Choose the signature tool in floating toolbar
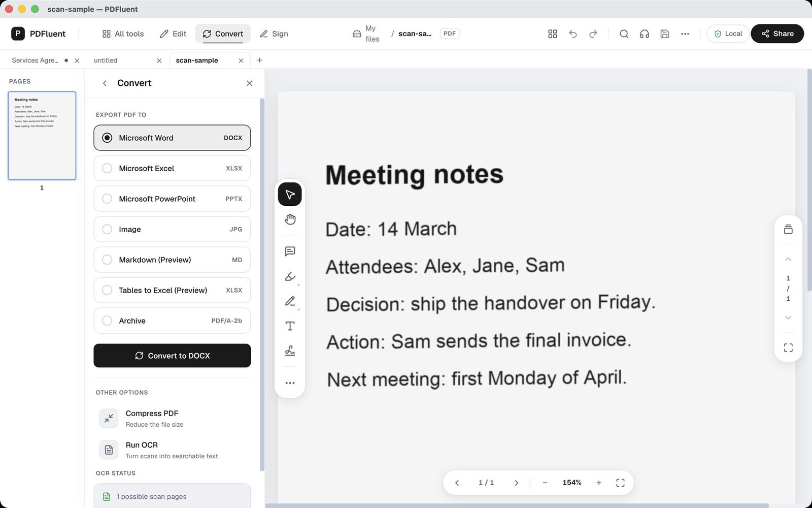Screen dimensions: 812x508 290,351
